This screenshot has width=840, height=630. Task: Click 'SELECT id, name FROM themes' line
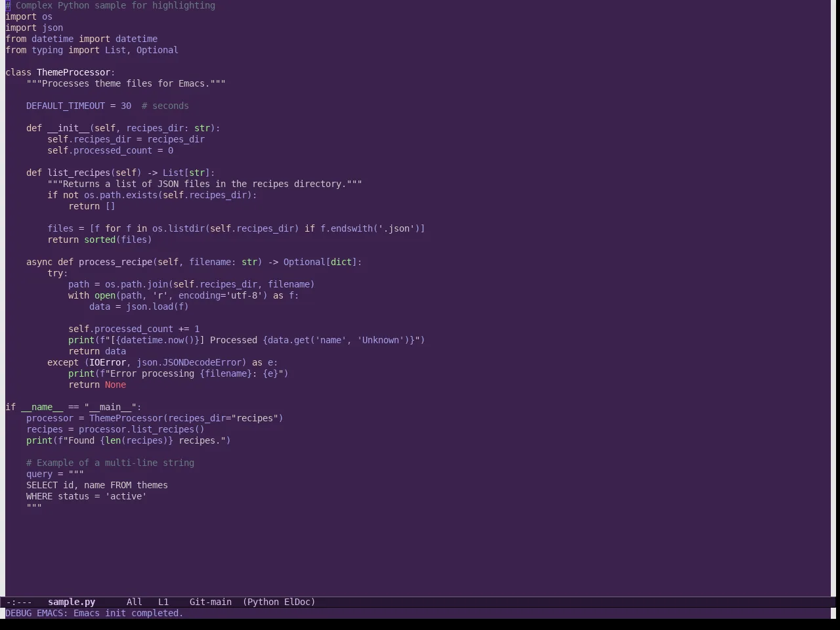(97, 485)
